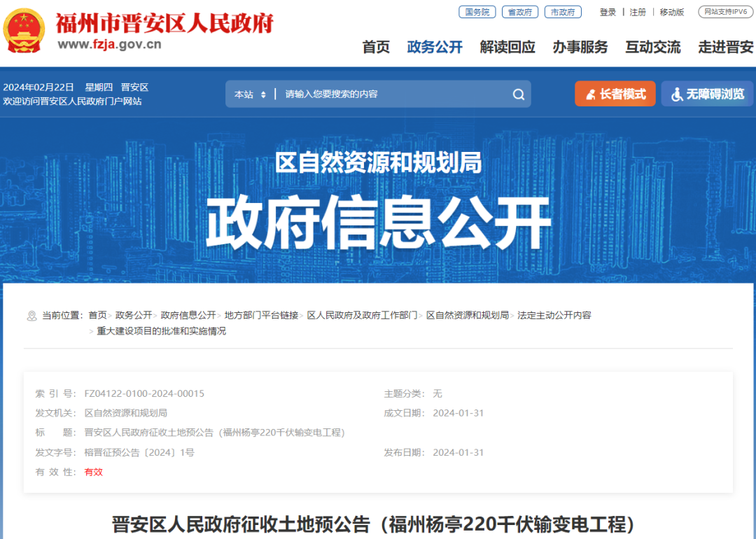This screenshot has width=756, height=539.
Task: Click the national emblem site logo
Action: 24,29
